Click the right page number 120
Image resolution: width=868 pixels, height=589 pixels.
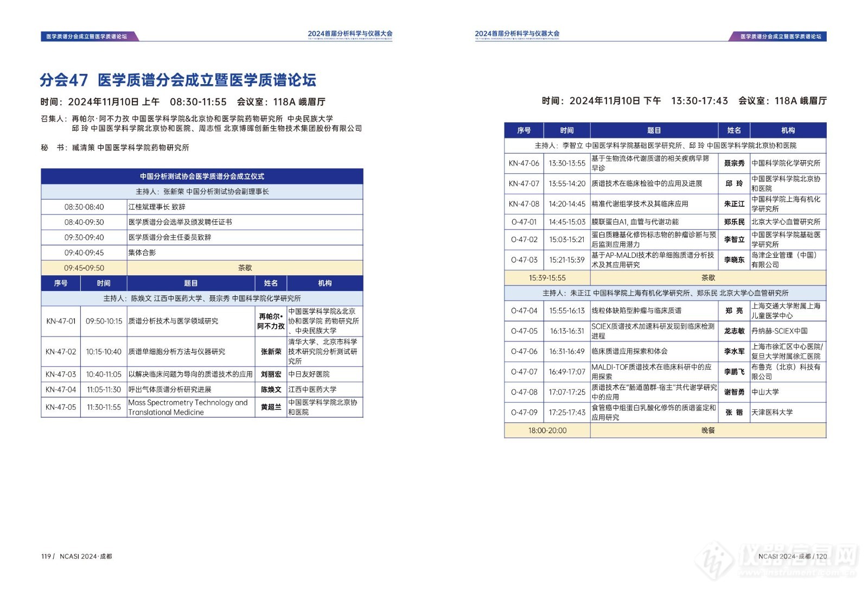pos(821,556)
